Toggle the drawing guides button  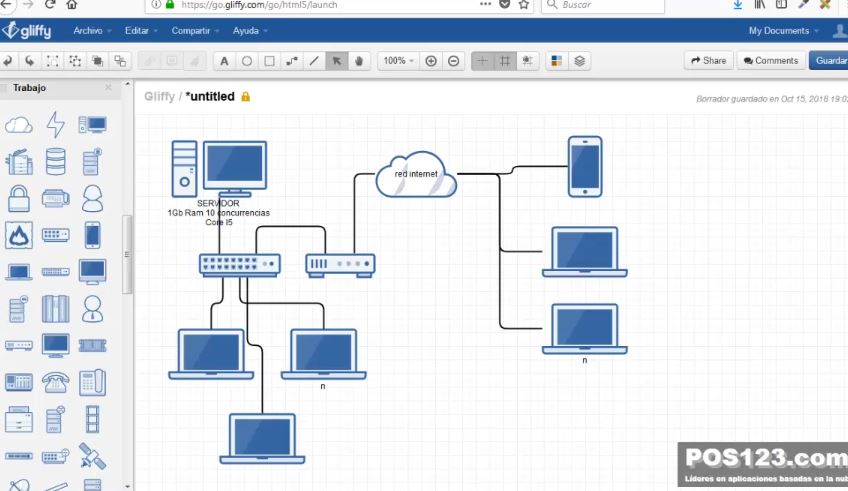(482, 61)
